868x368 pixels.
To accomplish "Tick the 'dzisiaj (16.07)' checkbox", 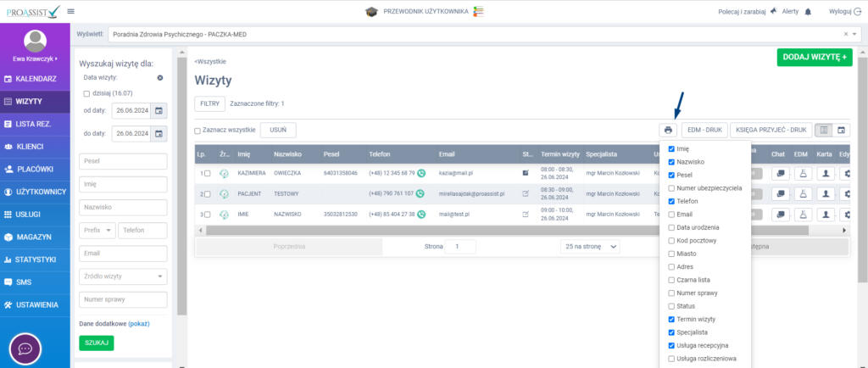I will [86, 94].
